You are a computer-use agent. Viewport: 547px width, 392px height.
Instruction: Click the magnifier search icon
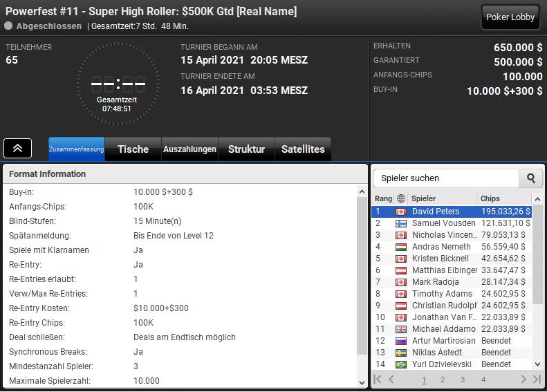(531, 178)
